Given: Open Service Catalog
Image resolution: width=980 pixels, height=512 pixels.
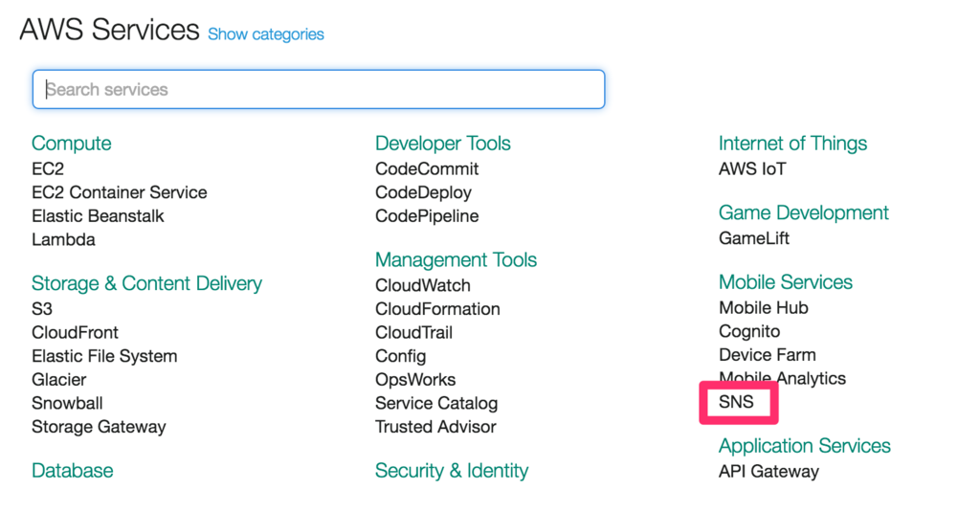Looking at the screenshot, I should pos(436,403).
